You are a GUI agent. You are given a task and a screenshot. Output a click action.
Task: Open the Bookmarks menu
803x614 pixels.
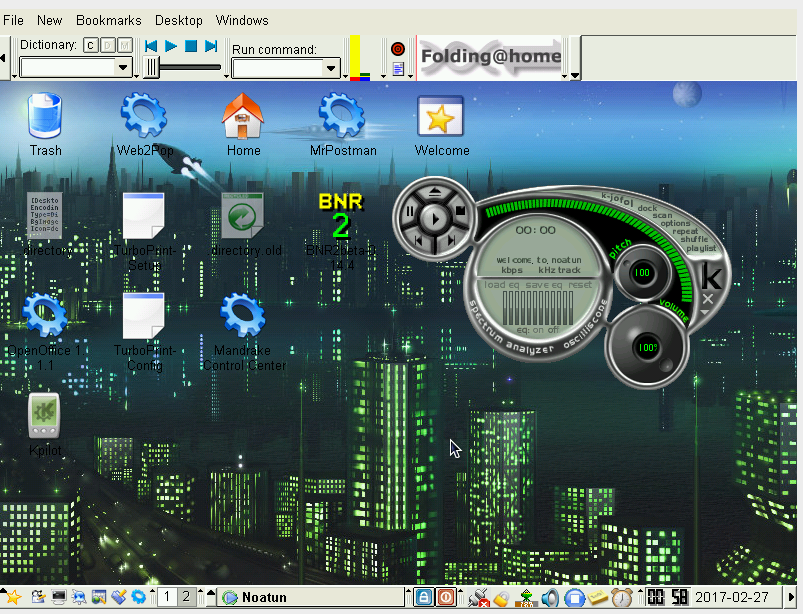click(109, 20)
